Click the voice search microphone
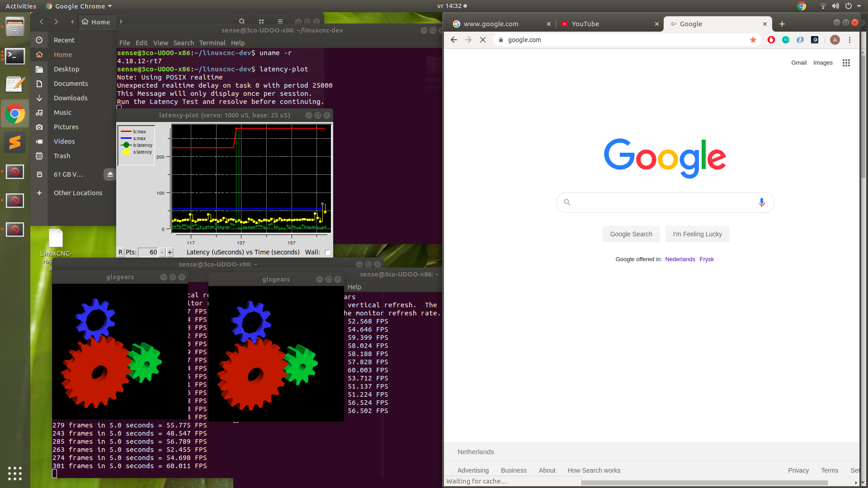This screenshot has width=868, height=488. pos(762,202)
